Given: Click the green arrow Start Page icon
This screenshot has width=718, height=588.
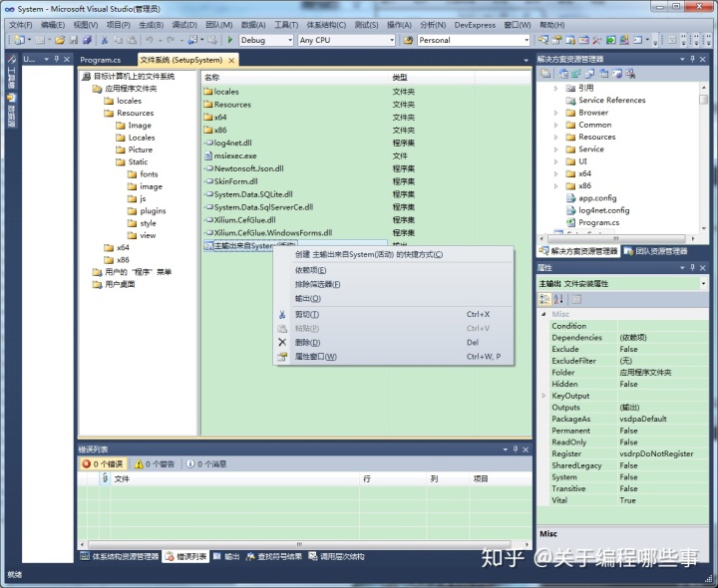Looking at the screenshot, I should pyautogui.click(x=611, y=40).
